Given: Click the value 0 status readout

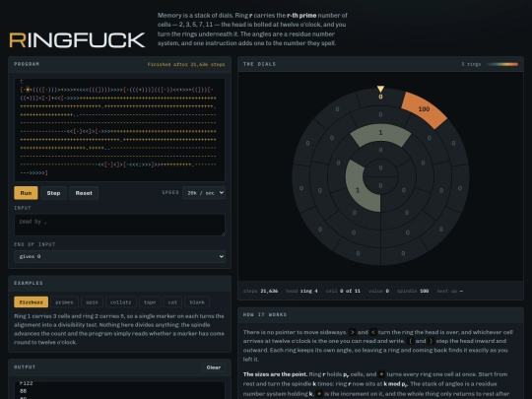Looking at the screenshot, I should click(378, 291).
